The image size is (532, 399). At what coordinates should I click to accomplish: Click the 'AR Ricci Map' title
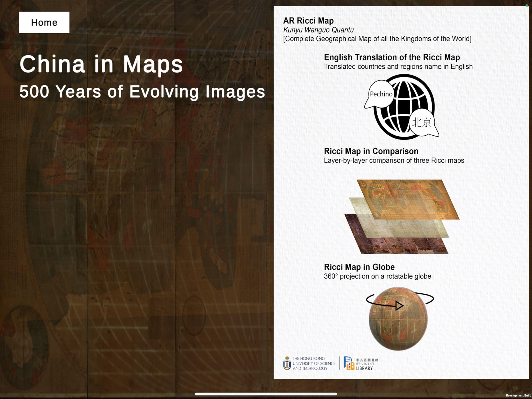(308, 21)
